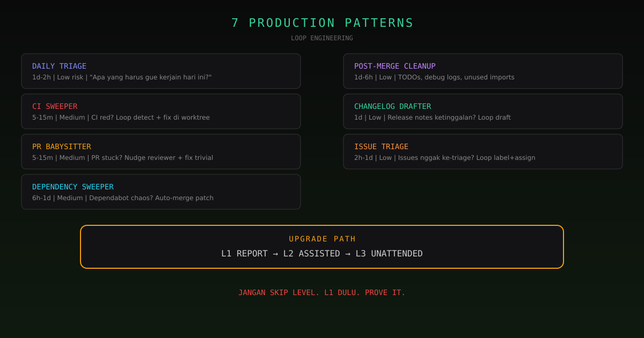Image resolution: width=644 pixels, height=338 pixels.
Task: Select the CI SWEEPER card heading
Action: 55,106
